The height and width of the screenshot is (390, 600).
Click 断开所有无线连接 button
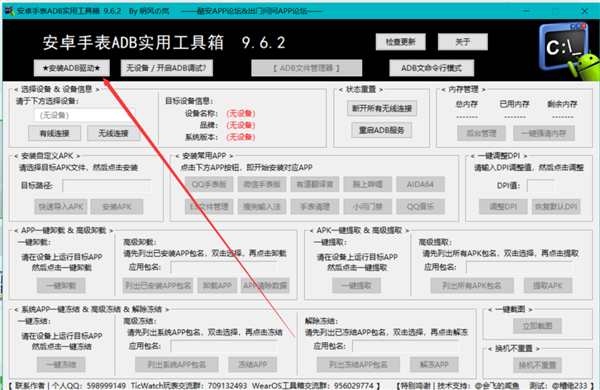382,108
